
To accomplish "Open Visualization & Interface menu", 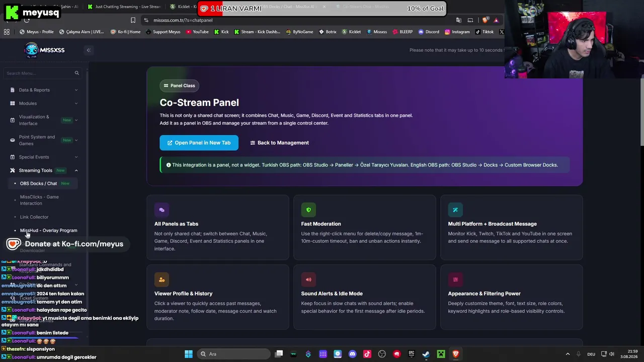I will tap(44, 120).
